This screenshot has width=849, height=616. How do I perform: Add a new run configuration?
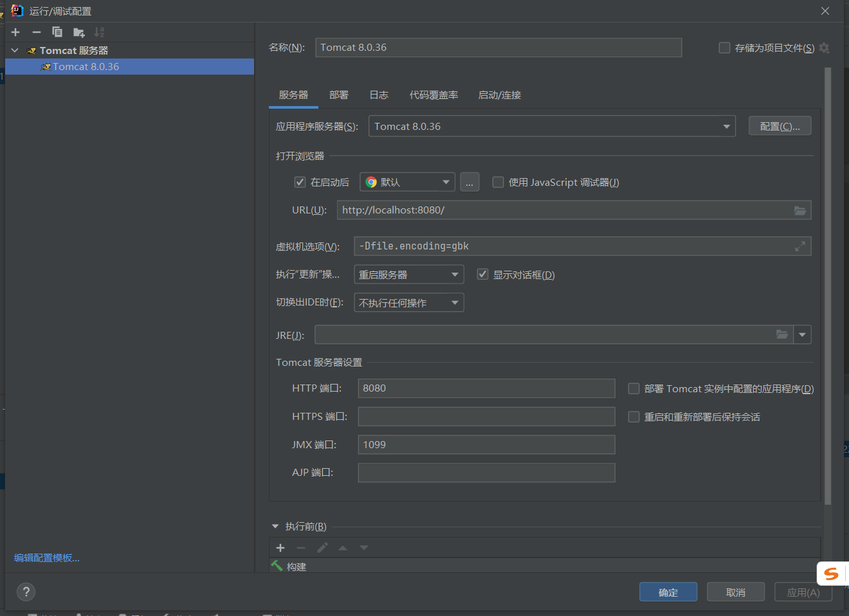pos(15,32)
